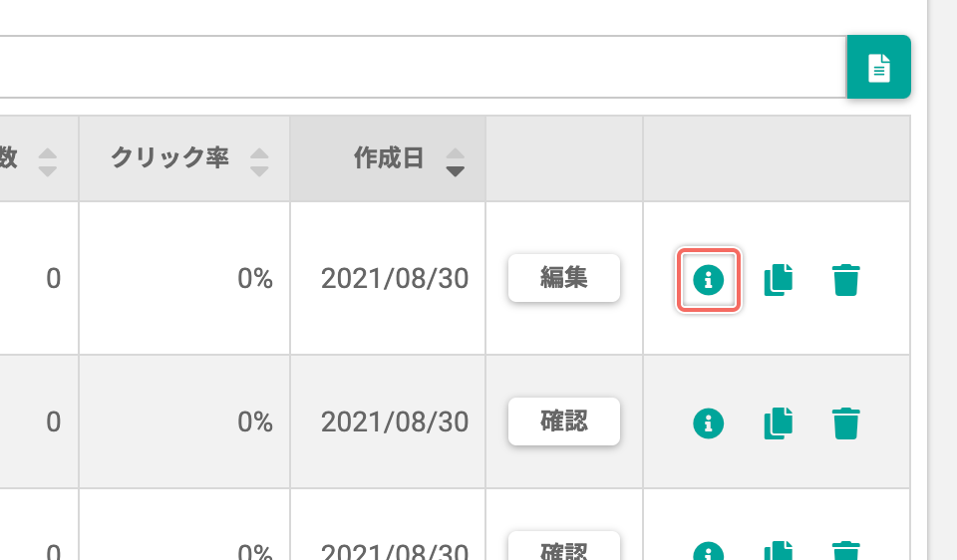The width and height of the screenshot is (957, 560).
Task: Sort by クリック率 column
Action: pyautogui.click(x=259, y=162)
